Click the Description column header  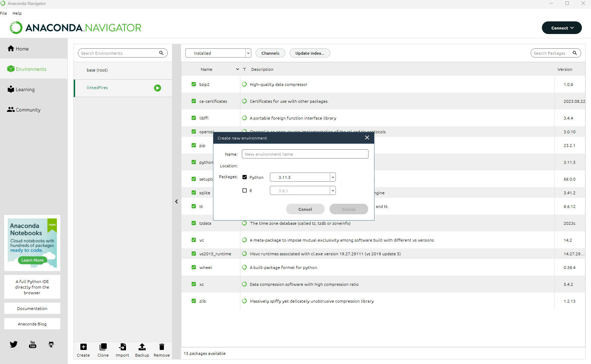tap(262, 69)
